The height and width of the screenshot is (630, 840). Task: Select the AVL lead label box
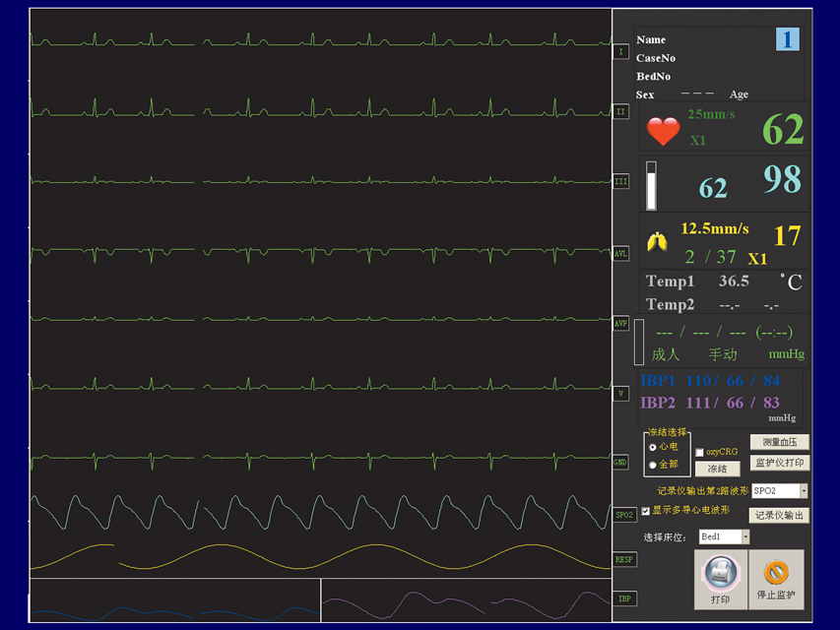(620, 254)
